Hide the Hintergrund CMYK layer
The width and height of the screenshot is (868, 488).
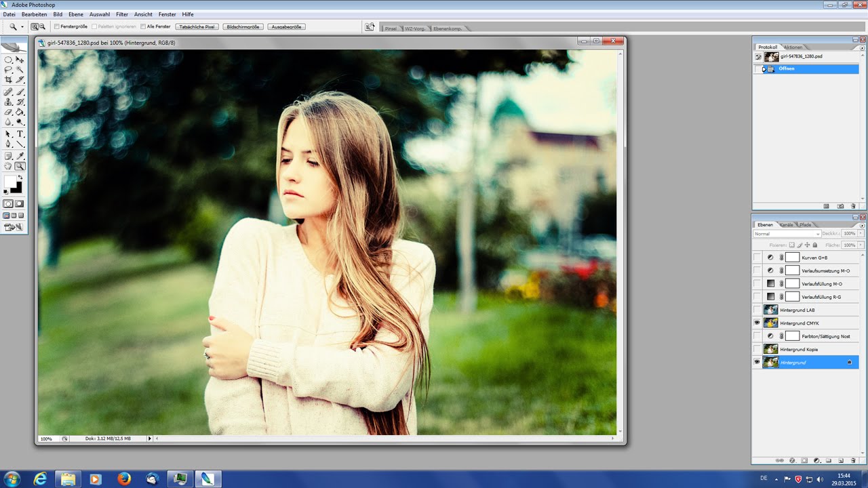point(757,323)
